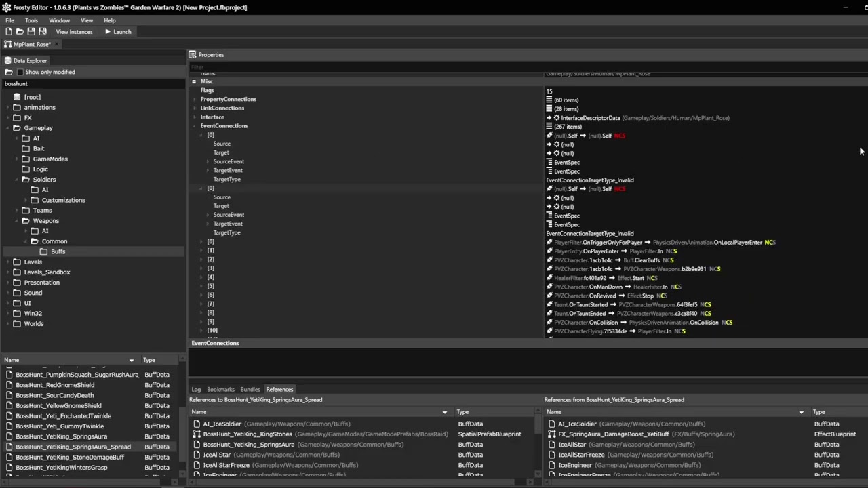Collapse the Weapons folder node
Viewport: 868px width, 488px height.
[17, 220]
